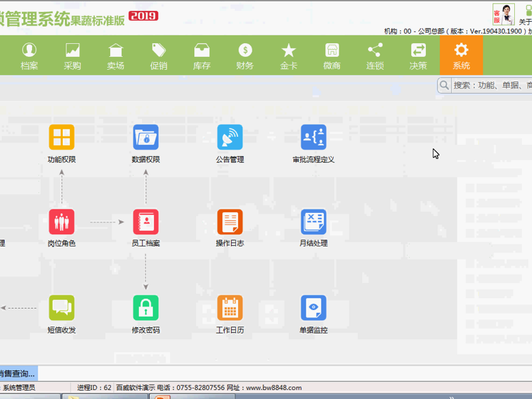Open the 功能权限 function permissions icon
The width and height of the screenshot is (532, 399).
point(62,138)
